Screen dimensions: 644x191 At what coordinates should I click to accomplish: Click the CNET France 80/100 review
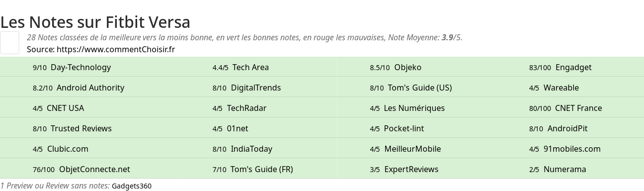pos(578,108)
